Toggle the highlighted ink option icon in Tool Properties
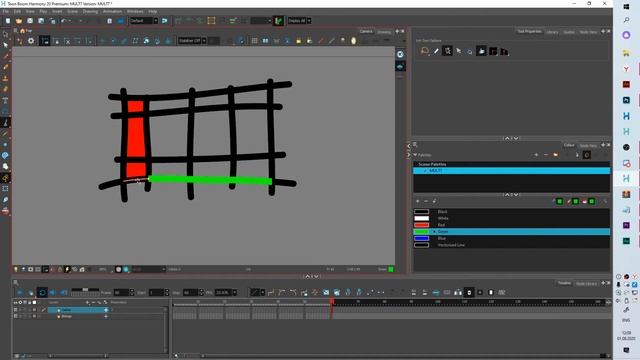This screenshot has width=640, height=360. pyautogui.click(x=447, y=51)
